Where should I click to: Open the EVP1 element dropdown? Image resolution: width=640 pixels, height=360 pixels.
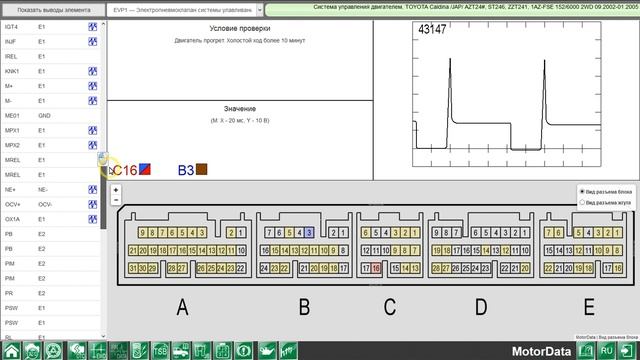point(260,10)
